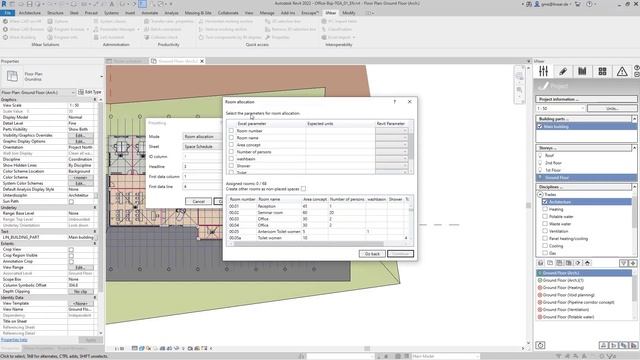This screenshot has width=640, height=360.
Task: Select Ground Floor (Heating) view in list
Action: coord(563,288)
